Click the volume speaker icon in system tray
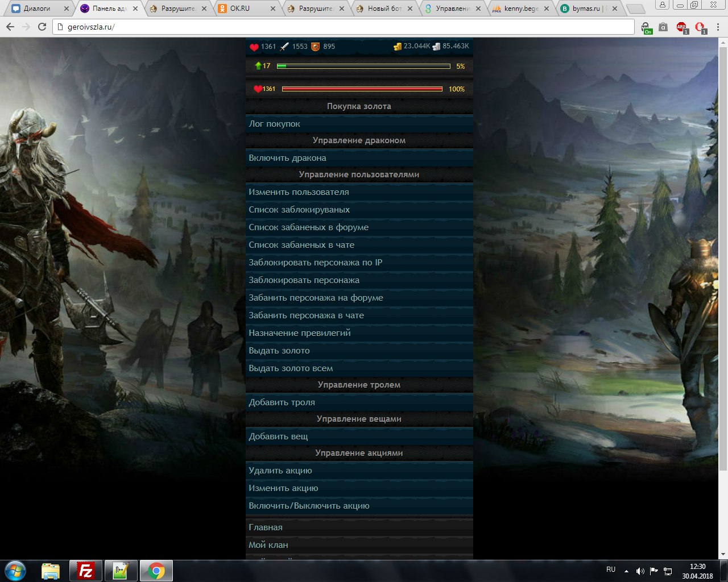This screenshot has height=582, width=728. [x=640, y=571]
